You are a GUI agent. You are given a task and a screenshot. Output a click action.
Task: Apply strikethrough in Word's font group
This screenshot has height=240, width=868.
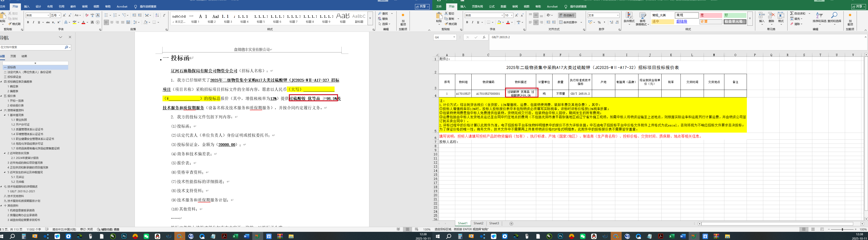pyautogui.click(x=48, y=22)
